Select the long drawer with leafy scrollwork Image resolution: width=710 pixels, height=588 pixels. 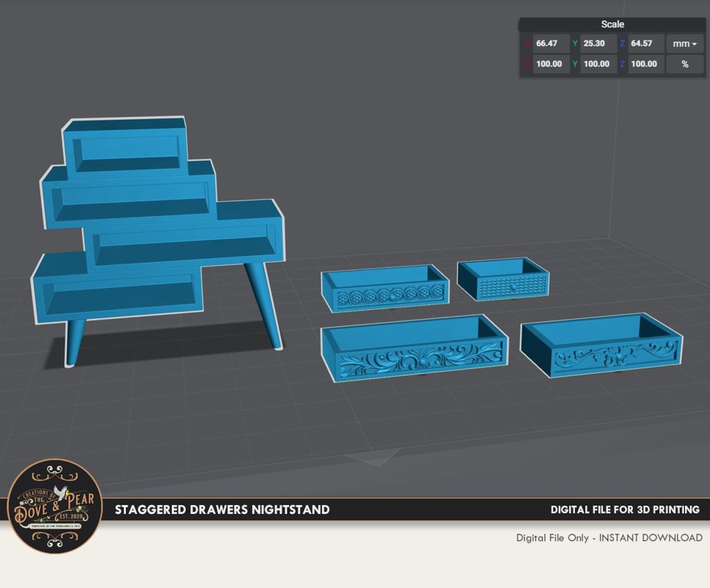(x=414, y=347)
